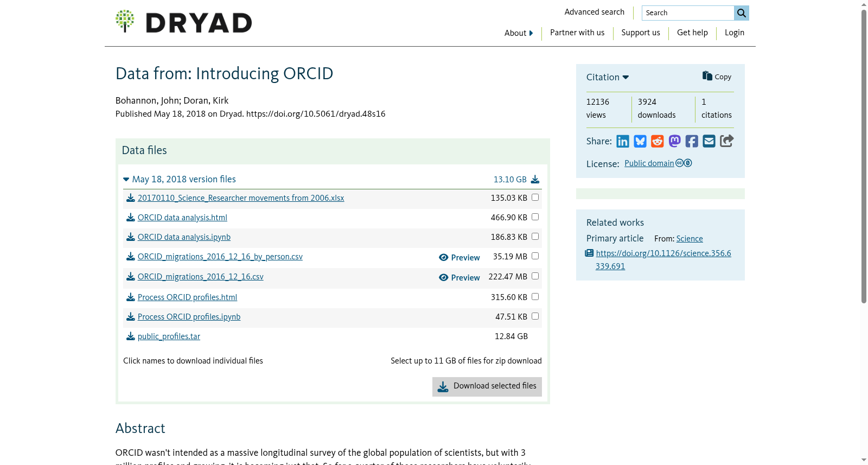Download icon beside ORCID data analysis.ipynb

pos(130,237)
